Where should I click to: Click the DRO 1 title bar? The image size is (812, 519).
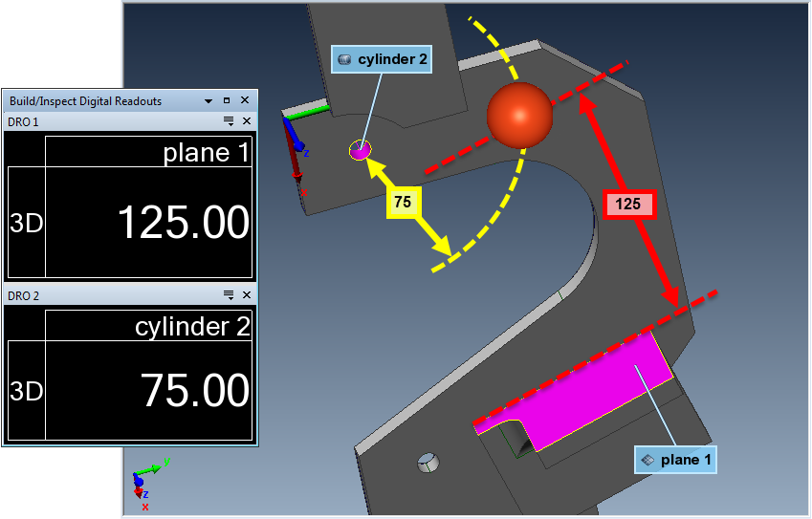coord(129,121)
